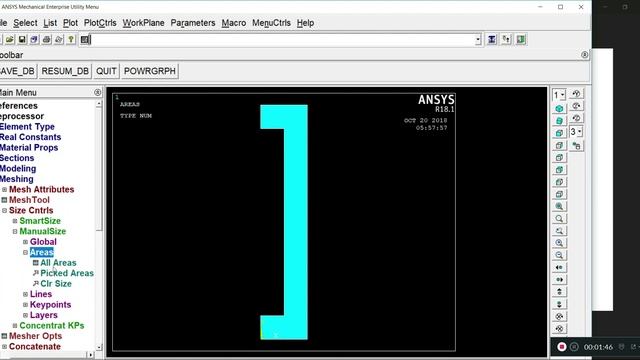Select All Areas under Areas
The image size is (640, 360).
coord(58,263)
